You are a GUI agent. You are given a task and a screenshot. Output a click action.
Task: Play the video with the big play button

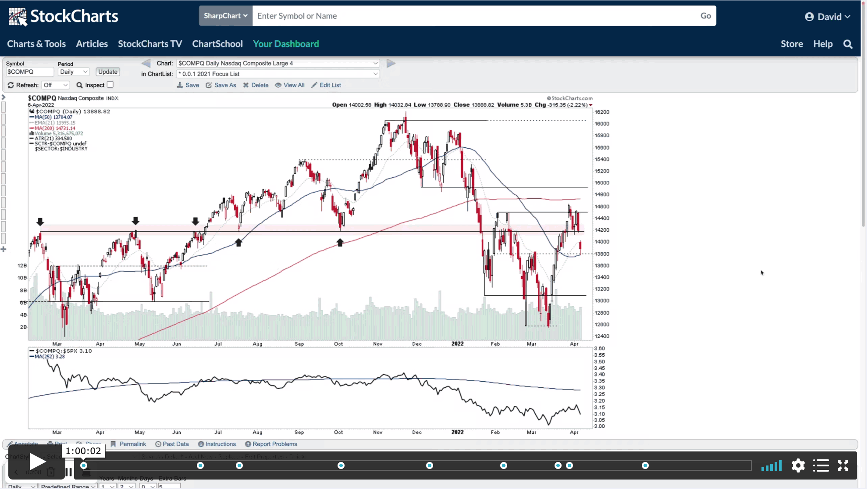click(37, 462)
